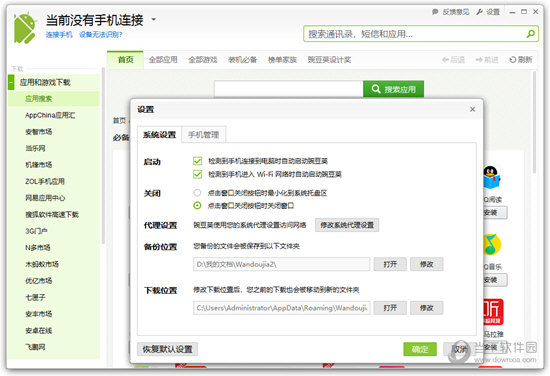Confirm settings with the green 确定 button

[x=420, y=349]
